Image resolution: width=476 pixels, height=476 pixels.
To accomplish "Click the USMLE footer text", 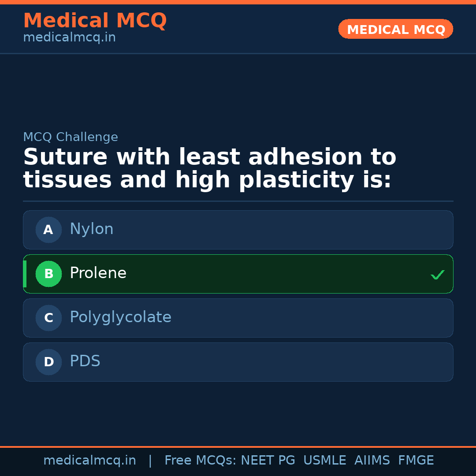I will (x=324, y=461).
